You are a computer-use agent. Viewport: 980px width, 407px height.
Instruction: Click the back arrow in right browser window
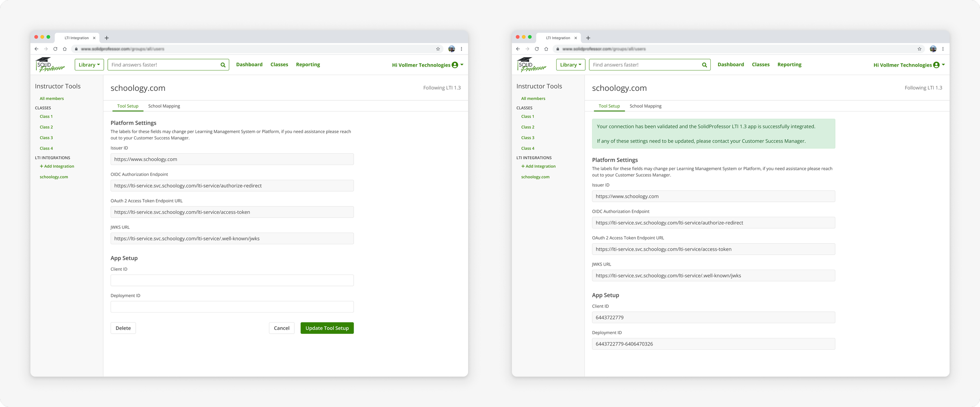click(x=518, y=49)
